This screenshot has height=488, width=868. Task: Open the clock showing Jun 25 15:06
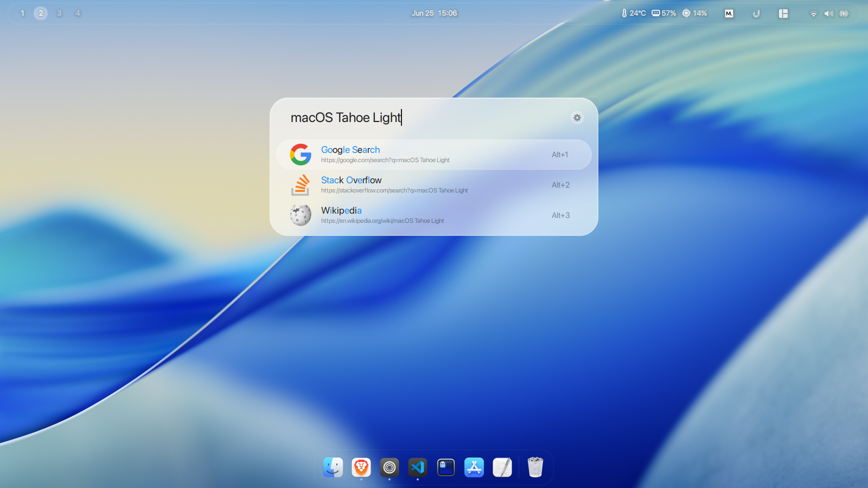pos(435,13)
